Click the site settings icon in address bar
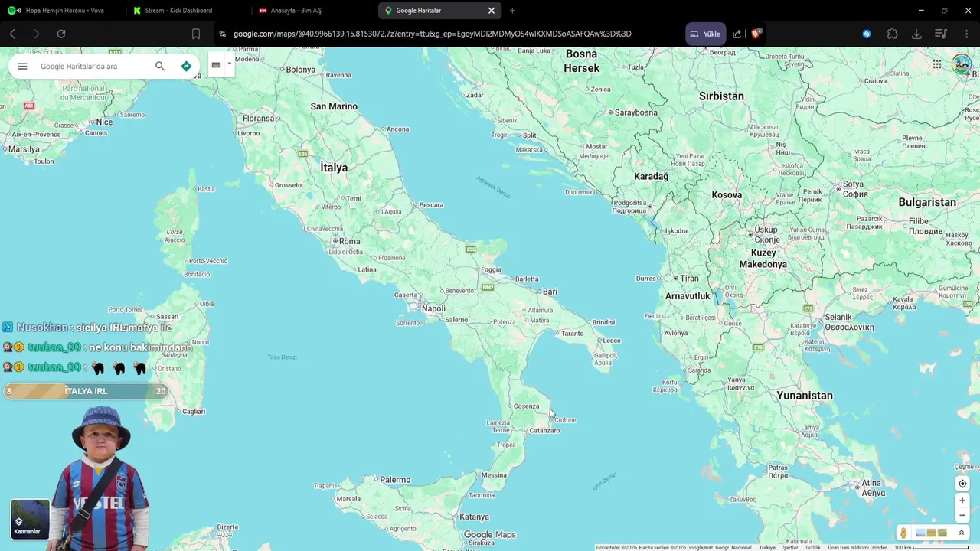Screen dimensions: 980x551 [x=222, y=34]
